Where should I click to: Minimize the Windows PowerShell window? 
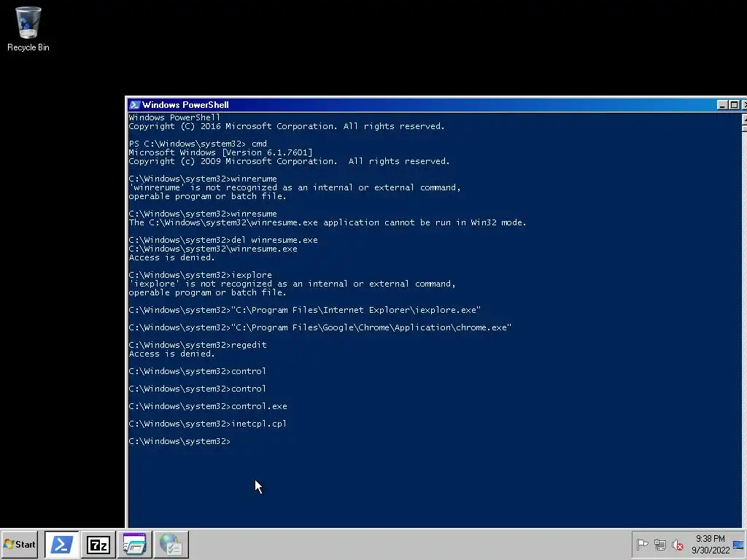click(722, 105)
